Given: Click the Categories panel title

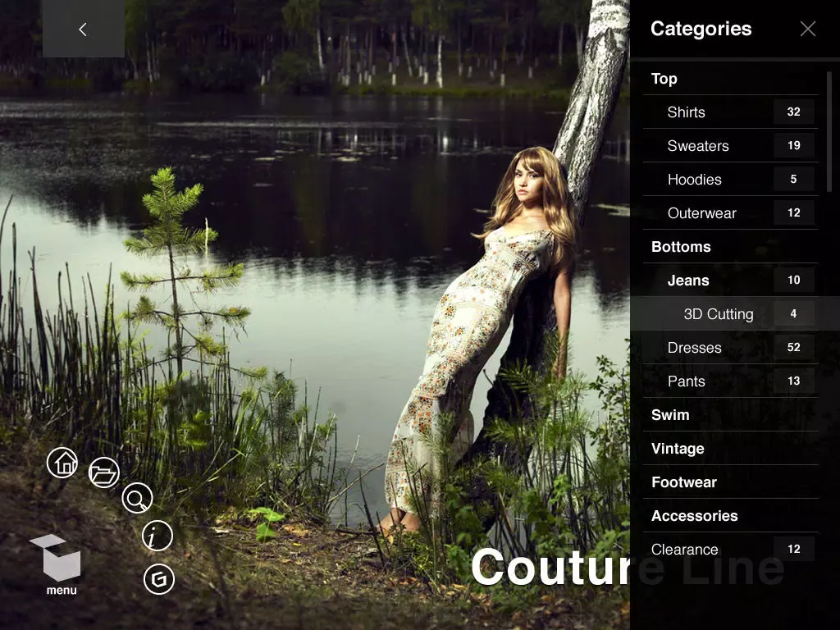Looking at the screenshot, I should click(701, 29).
